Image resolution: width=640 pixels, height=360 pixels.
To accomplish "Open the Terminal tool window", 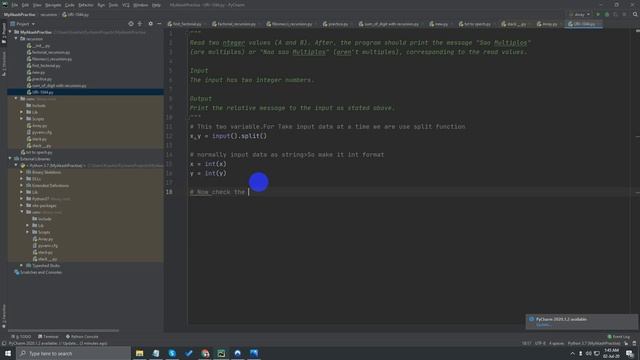I will tap(48, 337).
